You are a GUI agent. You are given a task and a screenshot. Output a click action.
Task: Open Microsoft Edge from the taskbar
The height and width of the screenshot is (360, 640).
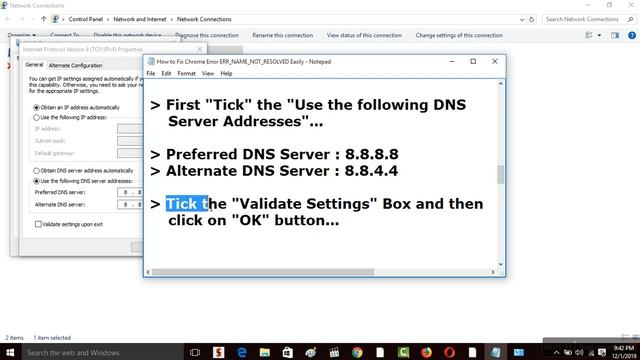(x=242, y=352)
